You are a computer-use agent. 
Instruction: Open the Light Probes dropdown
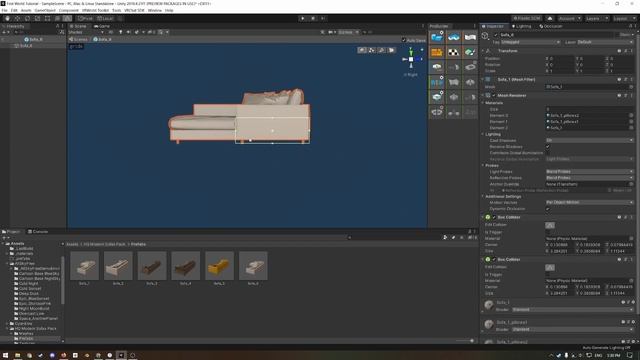pyautogui.click(x=589, y=172)
